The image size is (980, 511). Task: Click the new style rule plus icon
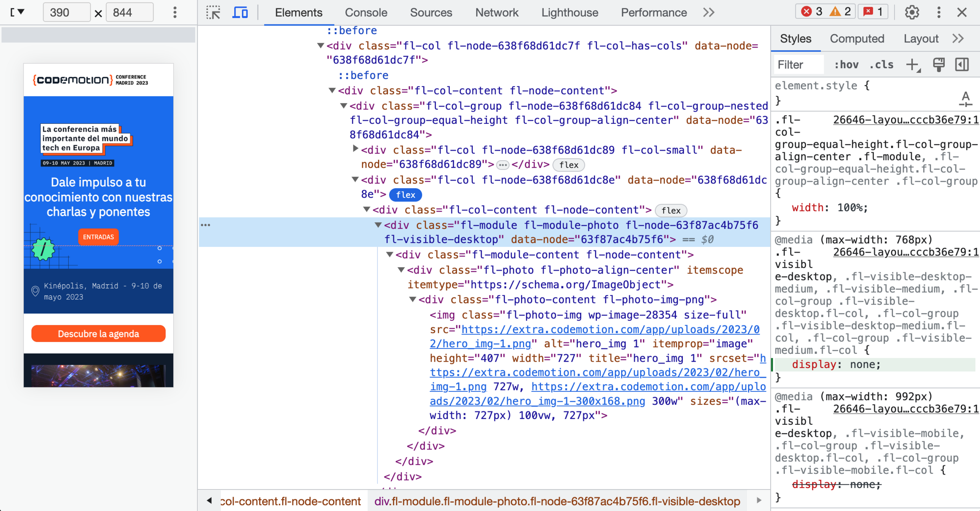click(913, 65)
